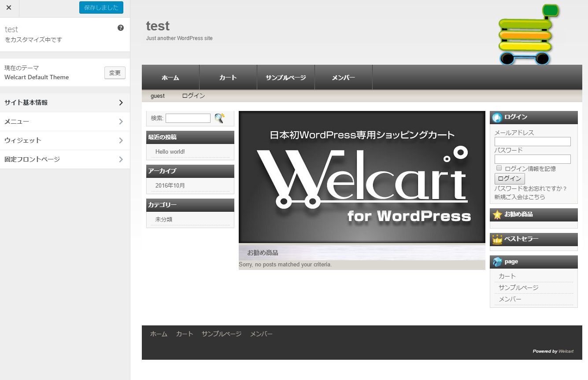
Task: Click the 検索 text field
Action: (x=188, y=118)
